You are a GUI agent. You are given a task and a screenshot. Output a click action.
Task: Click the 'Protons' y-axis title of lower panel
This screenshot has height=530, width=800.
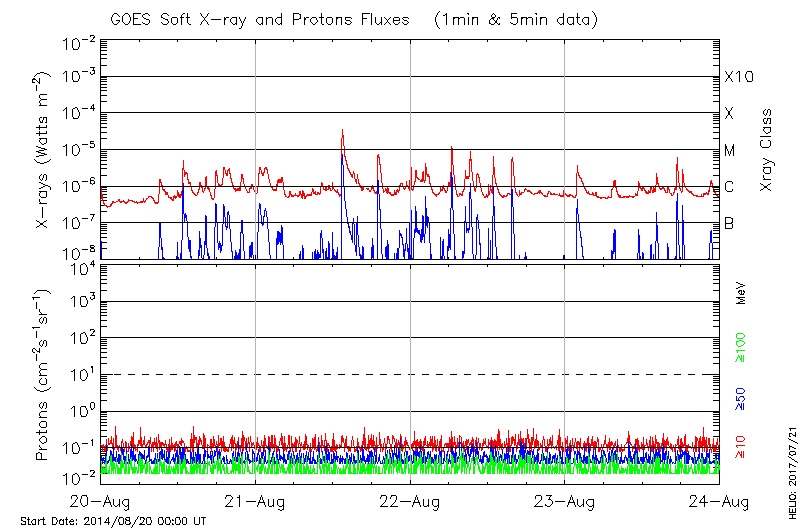[43, 375]
